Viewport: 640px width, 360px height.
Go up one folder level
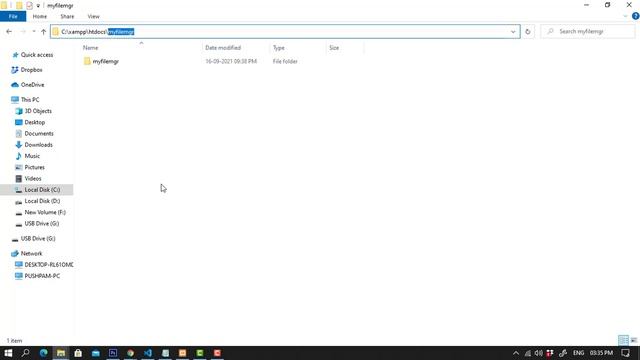[44, 31]
